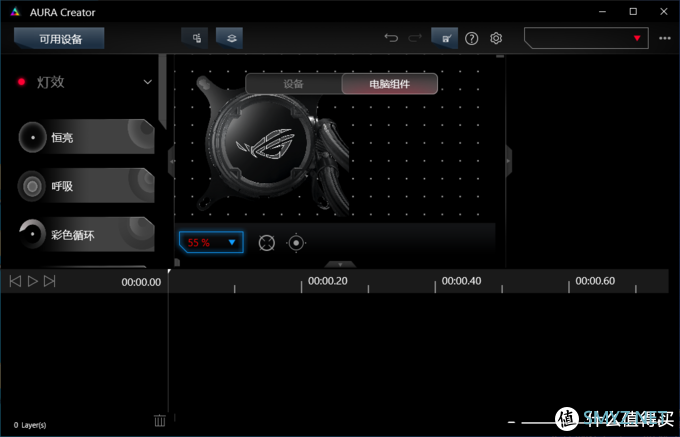The height and width of the screenshot is (437, 680).
Task: Switch to the 设备 tab
Action: click(x=294, y=84)
